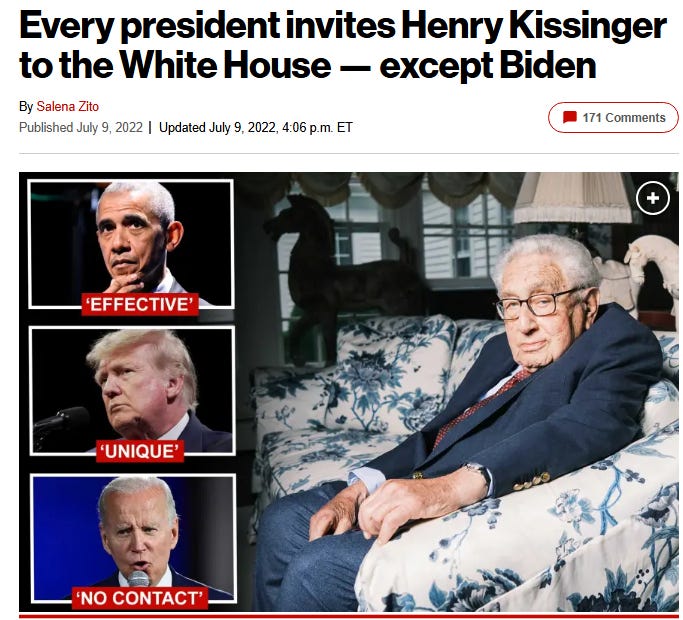This screenshot has height=620, width=683.
Task: Open author Salena Zito's page
Action: click(68, 106)
